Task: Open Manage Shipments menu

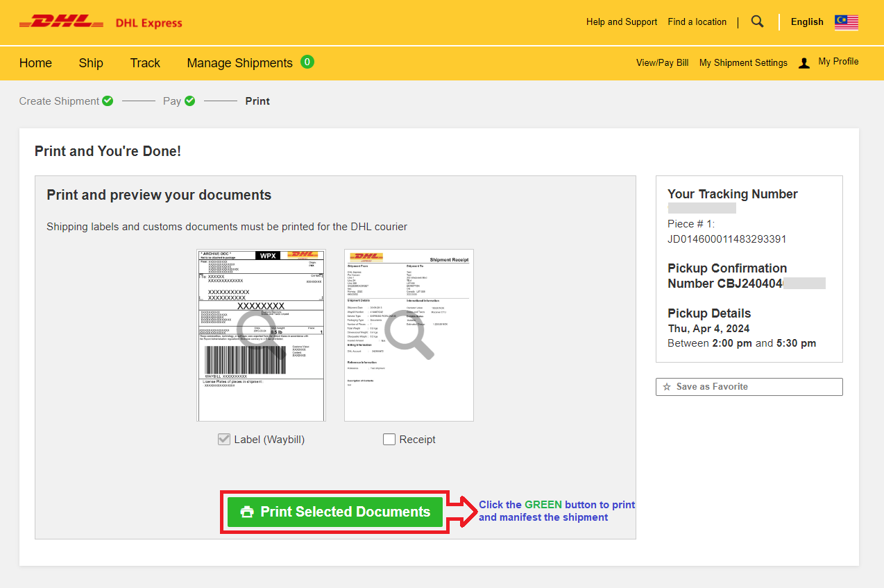Action: (x=239, y=63)
